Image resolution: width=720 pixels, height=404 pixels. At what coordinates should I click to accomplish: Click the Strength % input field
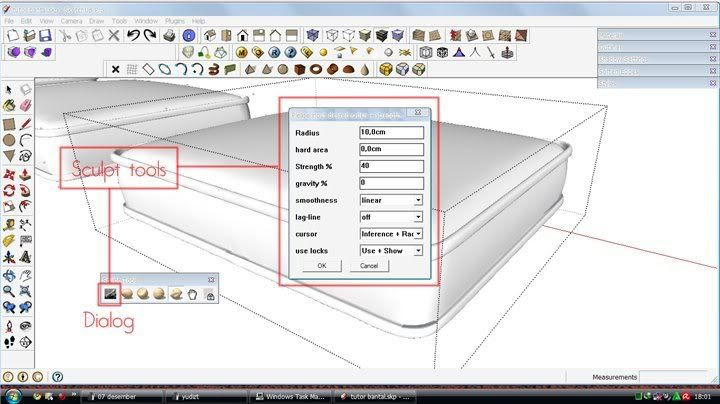(391, 166)
